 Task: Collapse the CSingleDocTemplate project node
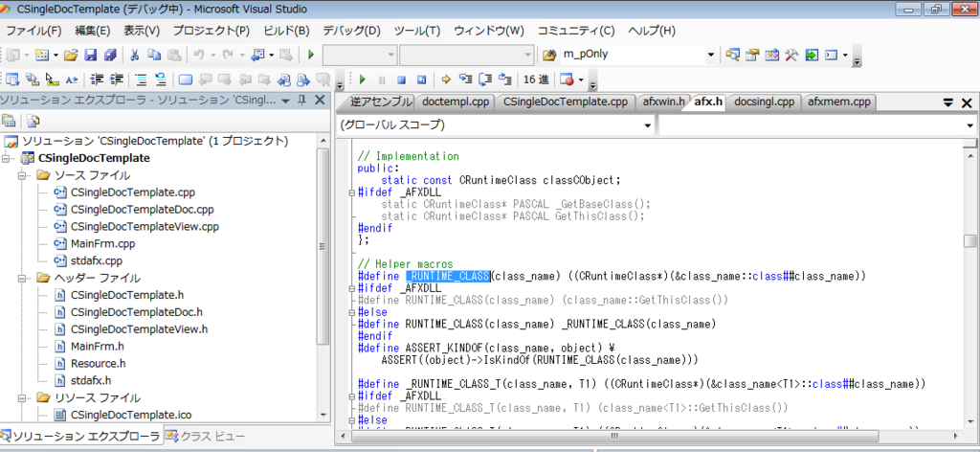(7, 158)
